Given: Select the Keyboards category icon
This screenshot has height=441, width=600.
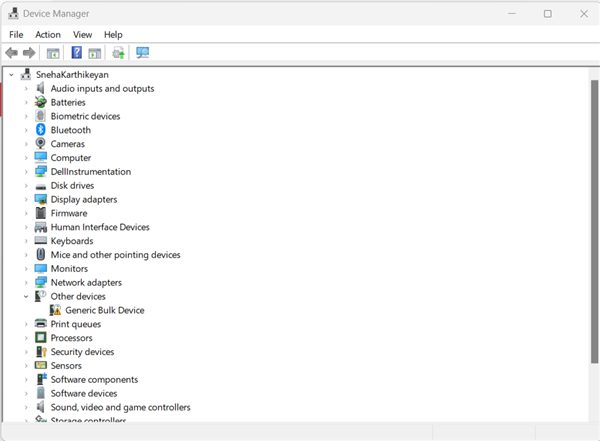Looking at the screenshot, I should tap(41, 240).
